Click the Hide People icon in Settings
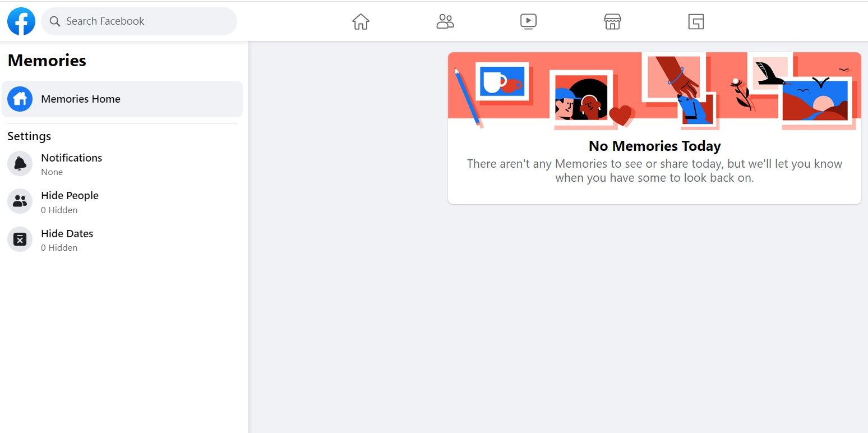Image resolution: width=868 pixels, height=433 pixels. click(x=20, y=201)
